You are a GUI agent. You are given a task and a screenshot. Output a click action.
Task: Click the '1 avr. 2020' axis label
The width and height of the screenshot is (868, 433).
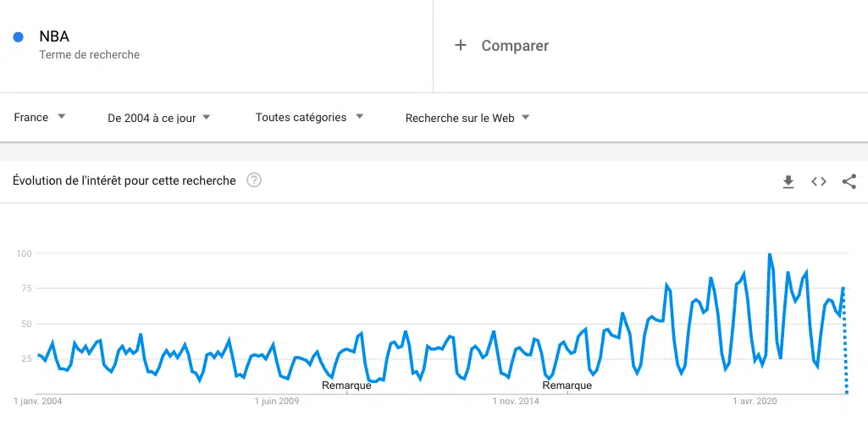coord(755,401)
